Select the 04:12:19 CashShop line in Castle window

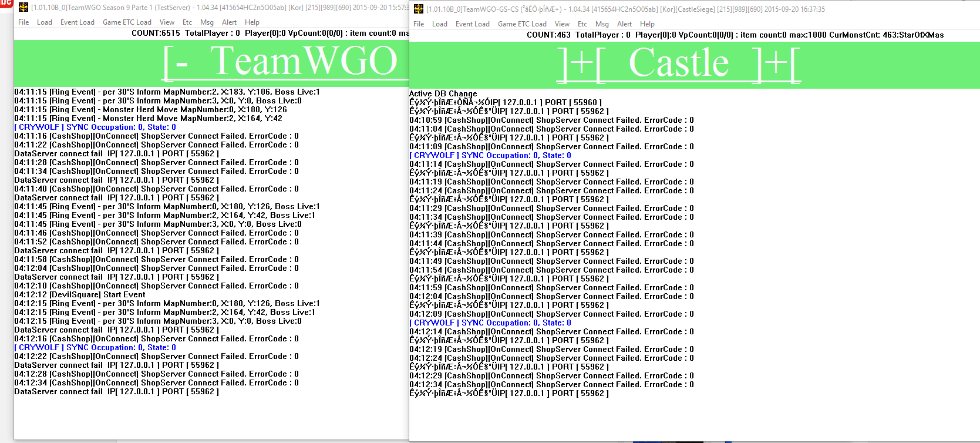(x=551, y=349)
